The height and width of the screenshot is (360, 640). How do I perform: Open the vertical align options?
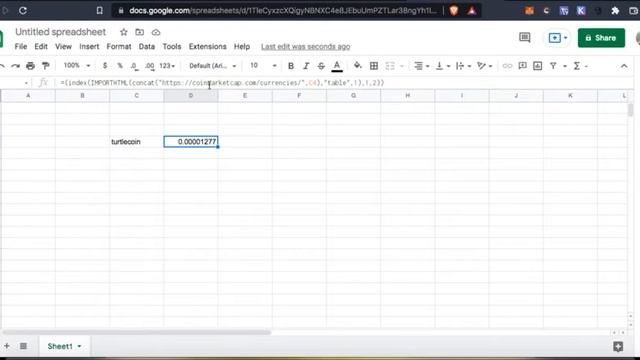pos(442,66)
